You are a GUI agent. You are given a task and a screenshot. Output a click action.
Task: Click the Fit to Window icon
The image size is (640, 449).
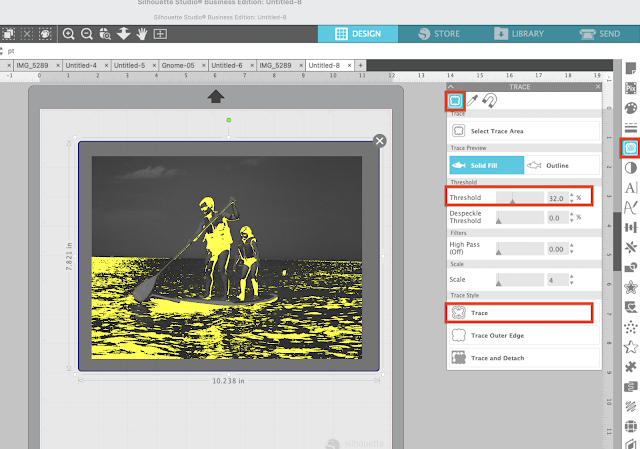(x=160, y=34)
